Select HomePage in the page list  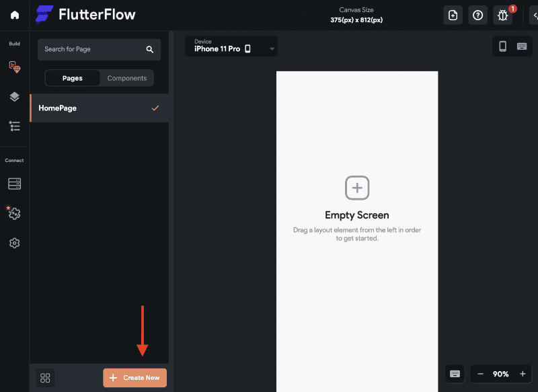pos(99,108)
